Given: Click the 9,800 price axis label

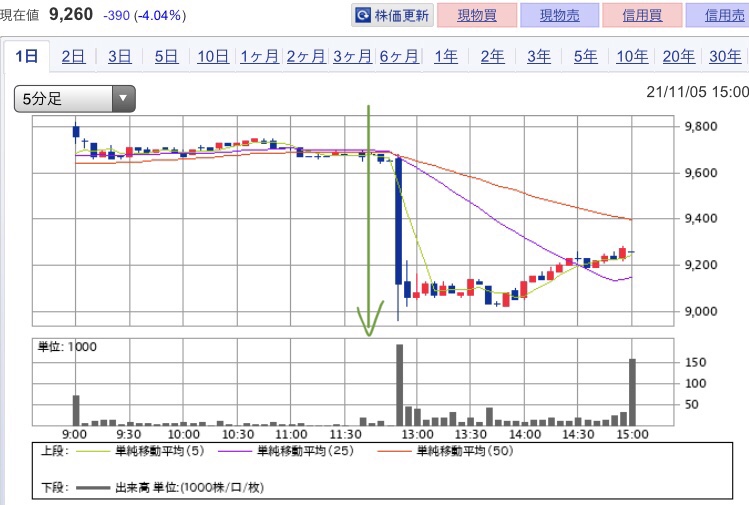Looking at the screenshot, I should 701,127.
